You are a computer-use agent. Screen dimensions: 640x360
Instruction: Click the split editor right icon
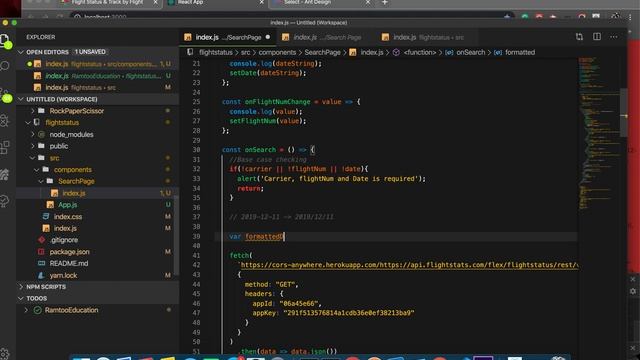click(x=597, y=37)
